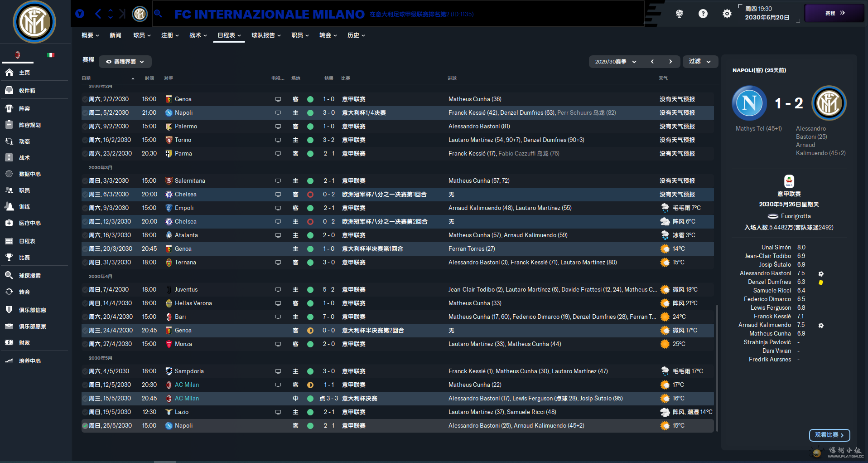Toggle marker for Genoa 2/2/2030 row

[85, 99]
